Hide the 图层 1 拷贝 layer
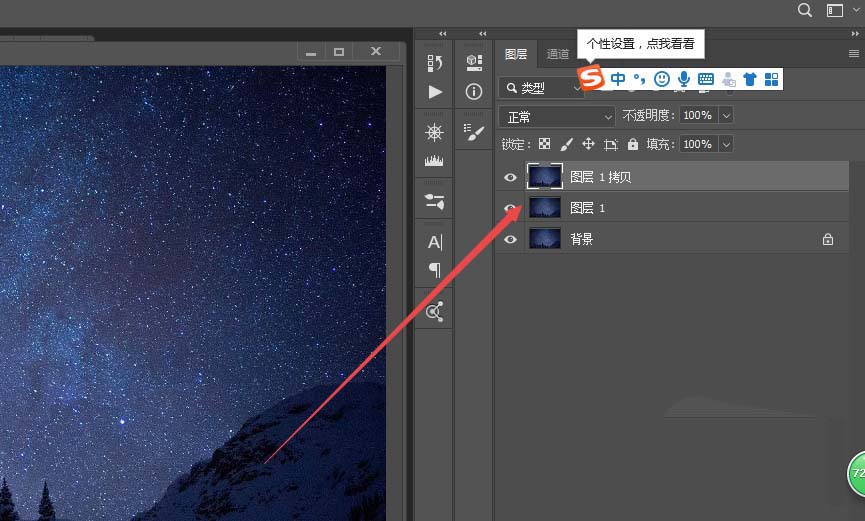The height and width of the screenshot is (521, 865). [x=510, y=177]
